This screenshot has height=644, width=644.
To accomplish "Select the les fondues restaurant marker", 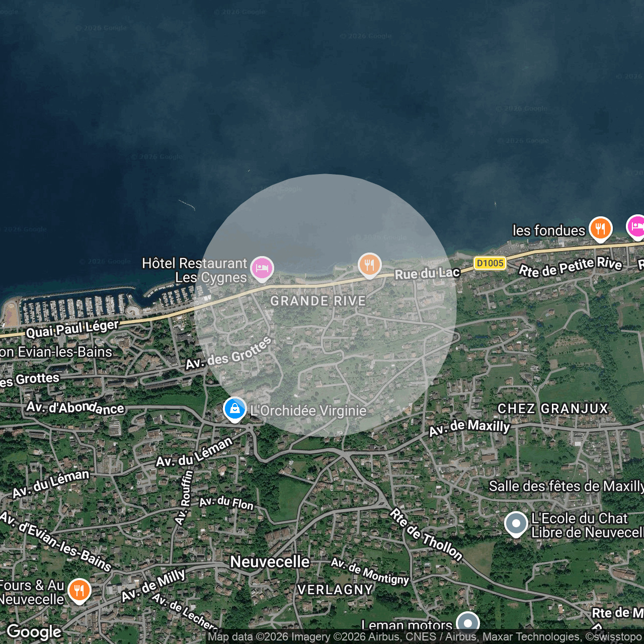I will click(601, 229).
